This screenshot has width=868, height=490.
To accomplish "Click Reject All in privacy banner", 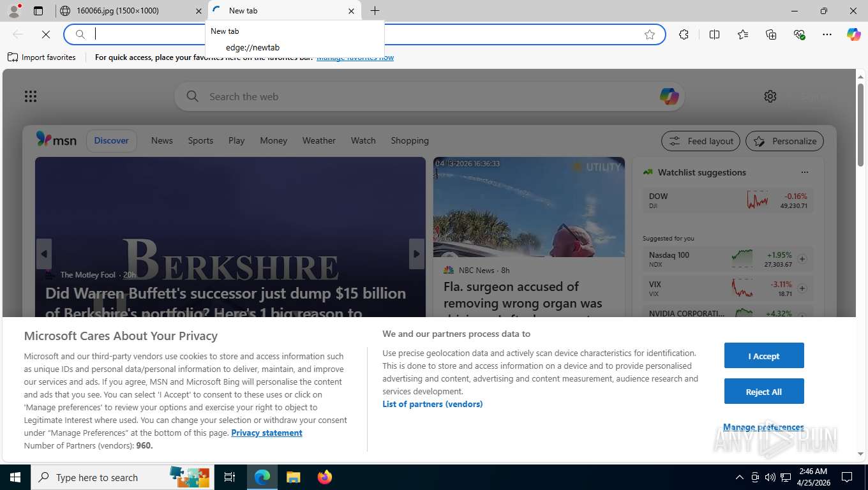I will (764, 391).
